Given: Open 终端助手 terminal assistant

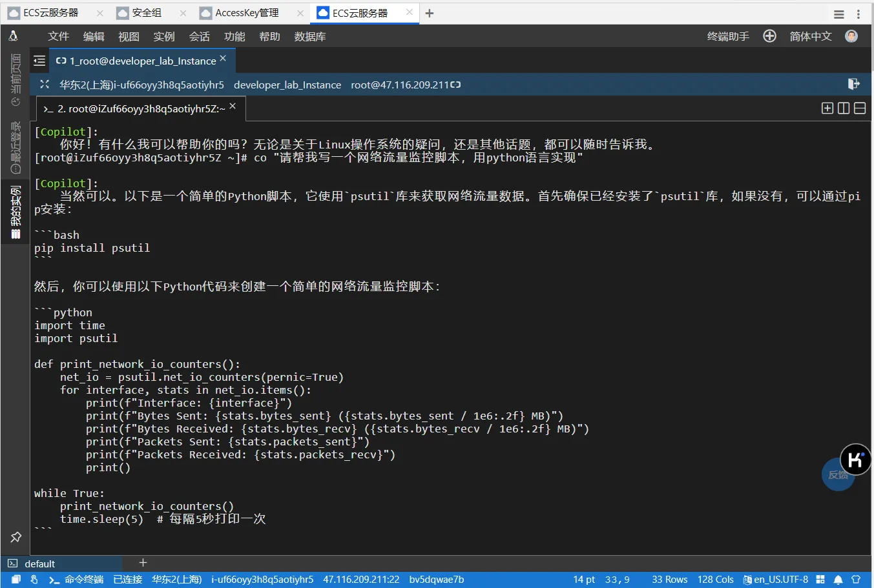Looking at the screenshot, I should [x=728, y=37].
